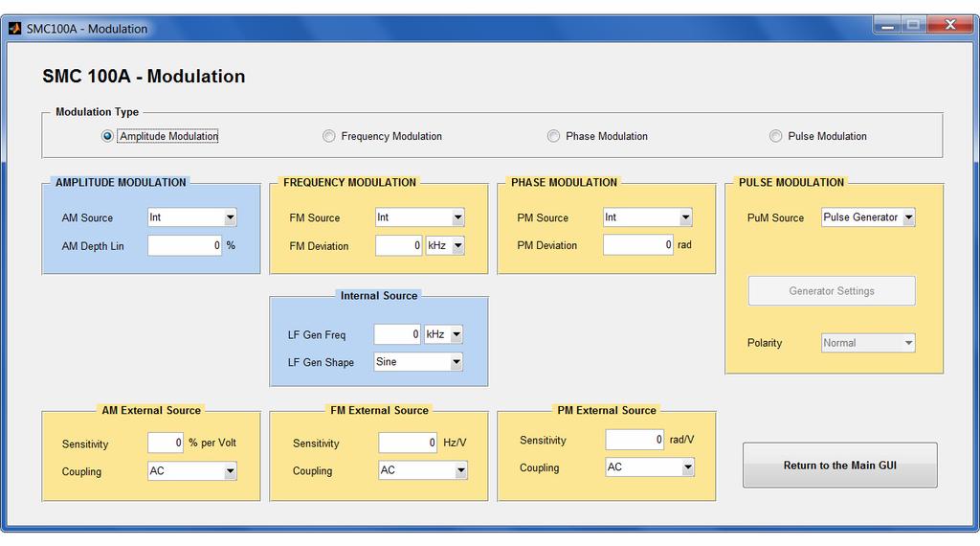This screenshot has width=980, height=546.
Task: Minimize the SMC100A Modulation window
Action: [x=887, y=26]
